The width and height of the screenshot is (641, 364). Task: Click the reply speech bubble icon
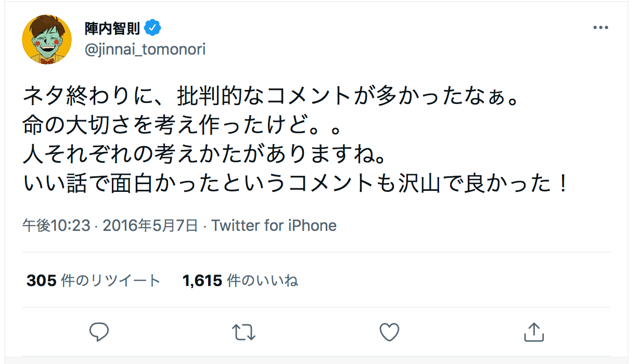pos(99,332)
